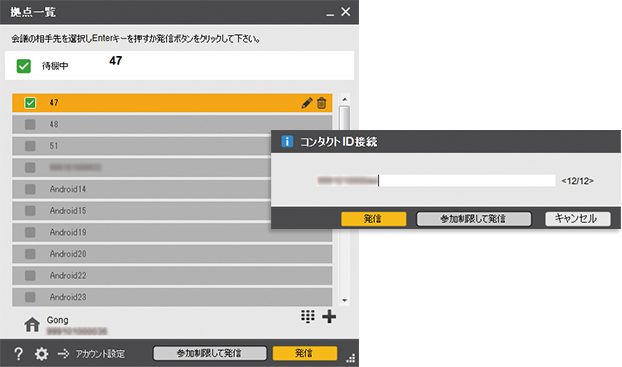The width and height of the screenshot is (622, 367).
Task: Check the checkbox for Android19
Action: pos(30,232)
